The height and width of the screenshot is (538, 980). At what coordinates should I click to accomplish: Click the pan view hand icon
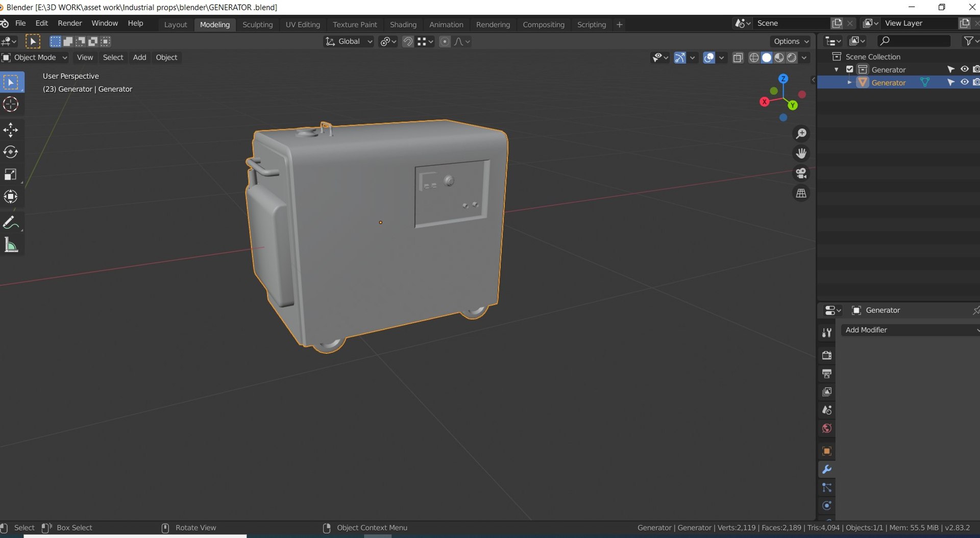801,154
